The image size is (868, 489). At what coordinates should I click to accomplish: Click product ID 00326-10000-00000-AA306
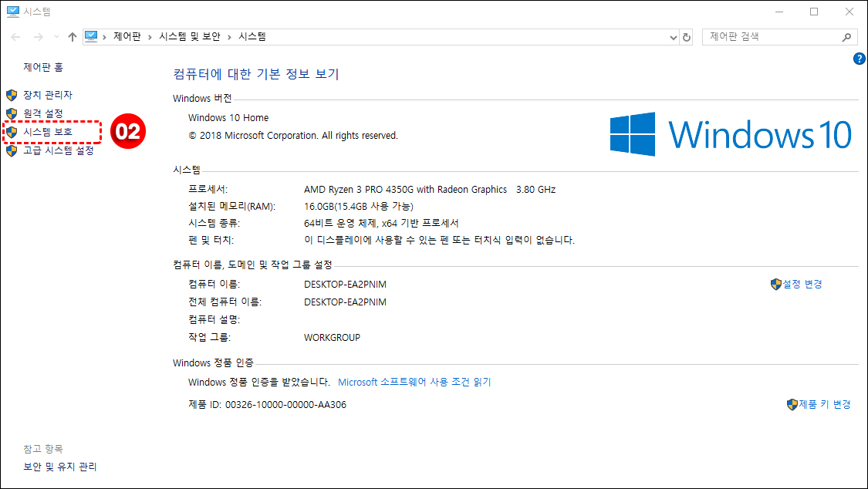[285, 405]
